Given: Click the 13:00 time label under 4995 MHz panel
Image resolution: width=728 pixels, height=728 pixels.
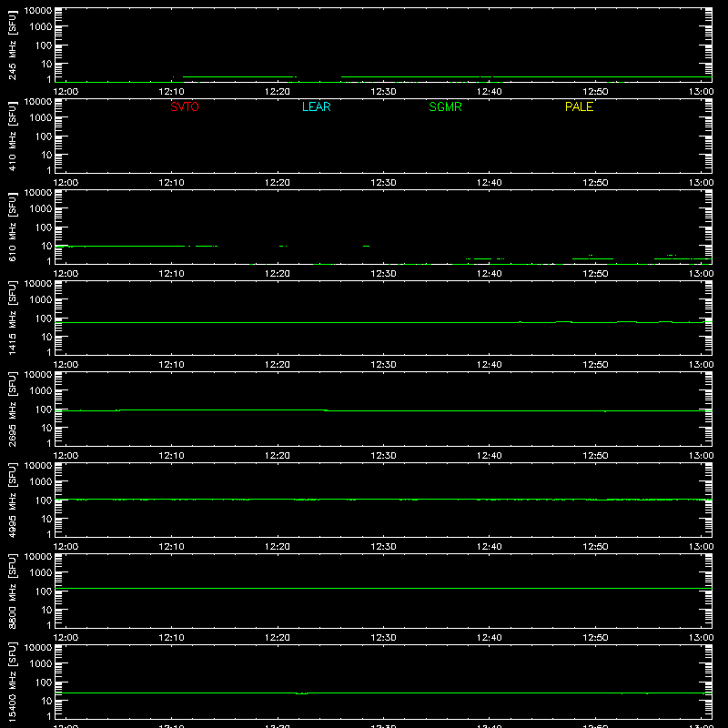Looking at the screenshot, I should [x=701, y=547].
